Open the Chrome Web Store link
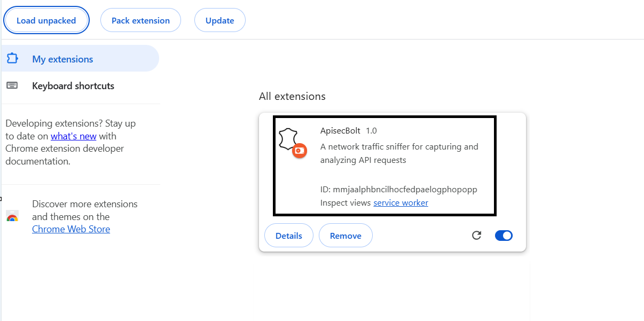Viewport: 644px width, 321px height. point(71,229)
